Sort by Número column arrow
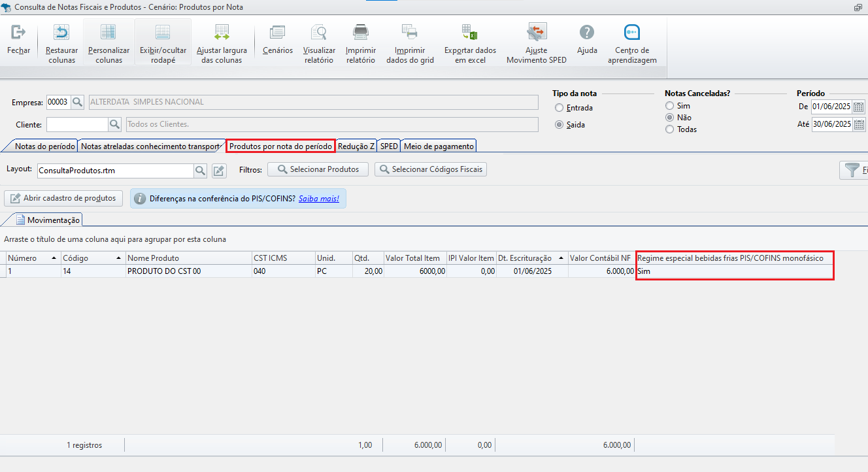The image size is (868, 472). coord(54,258)
